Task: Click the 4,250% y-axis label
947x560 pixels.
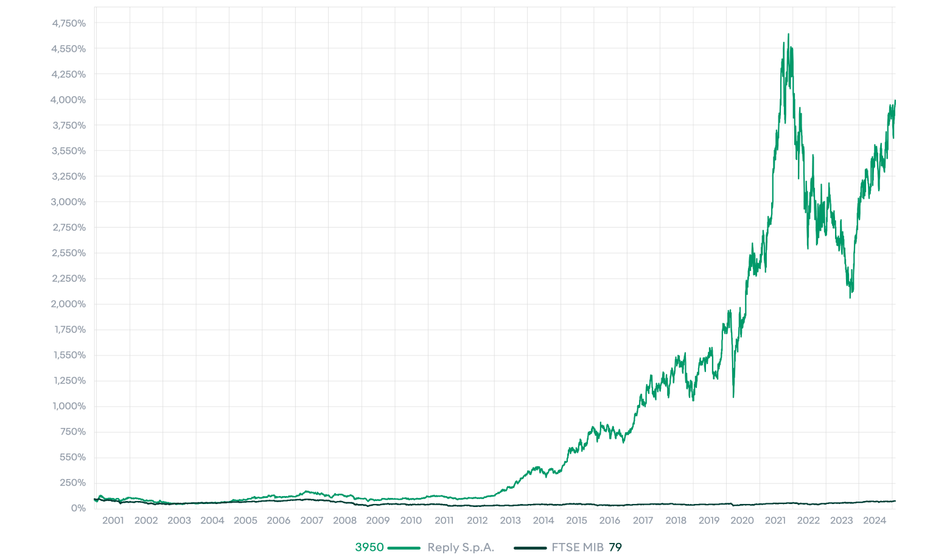Action: (x=69, y=74)
